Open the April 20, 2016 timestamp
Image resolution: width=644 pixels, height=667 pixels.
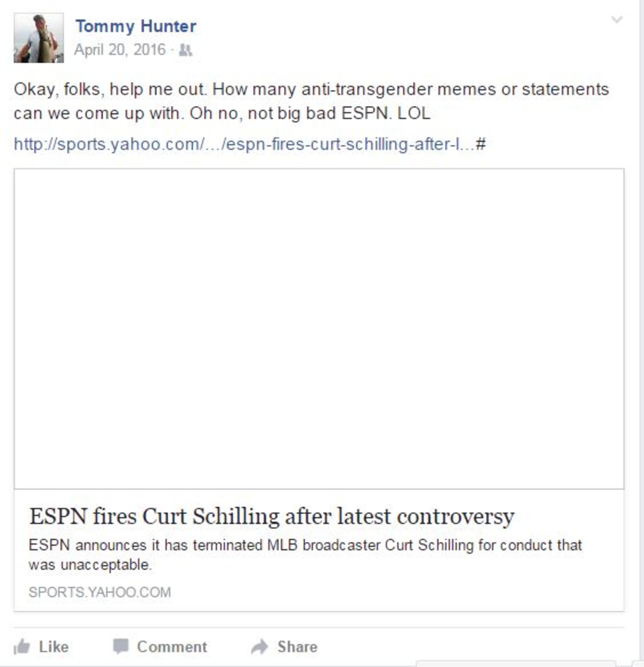tap(120, 50)
